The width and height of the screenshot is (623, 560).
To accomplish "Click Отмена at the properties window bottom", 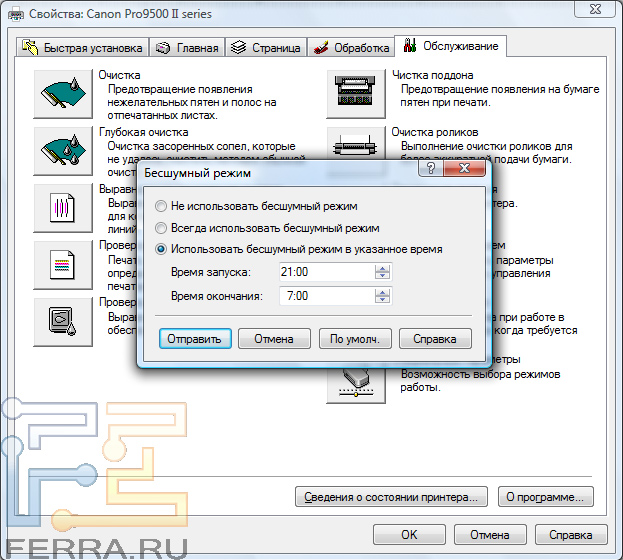I will click(x=490, y=535).
